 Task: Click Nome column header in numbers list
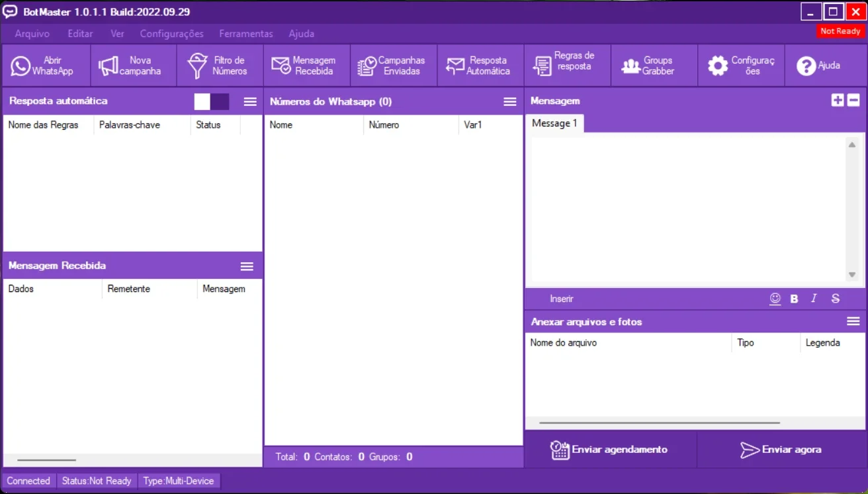314,124
